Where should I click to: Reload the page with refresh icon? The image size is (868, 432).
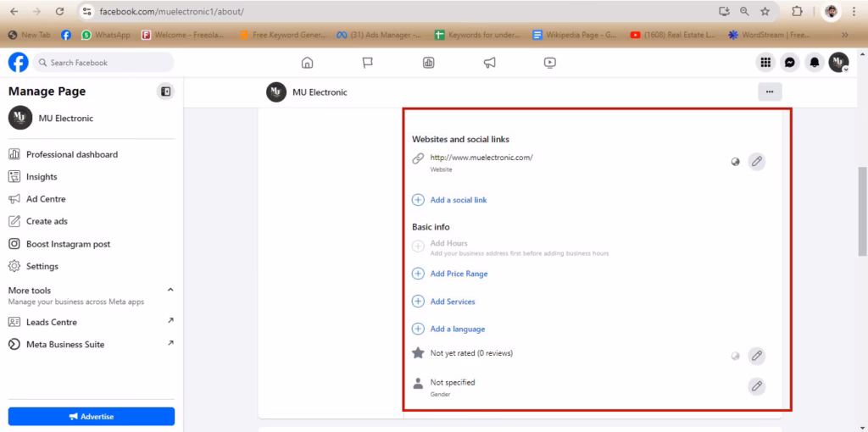coord(60,12)
